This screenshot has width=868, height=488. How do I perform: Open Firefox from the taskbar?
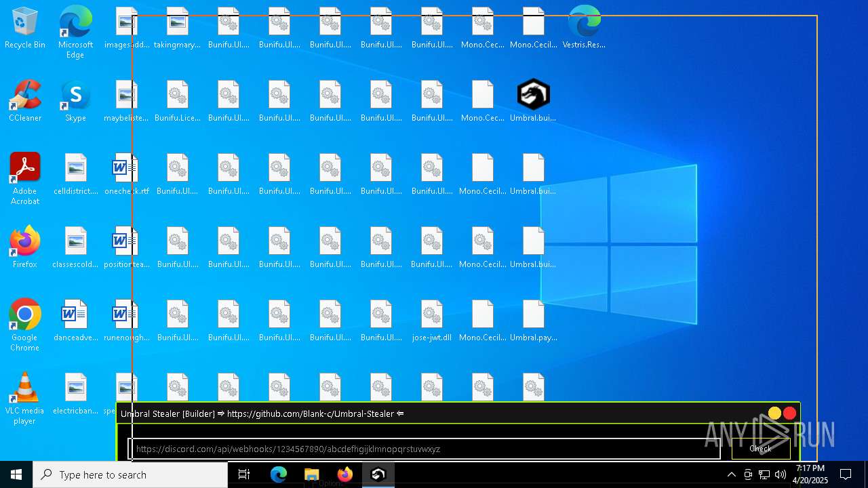point(345,474)
